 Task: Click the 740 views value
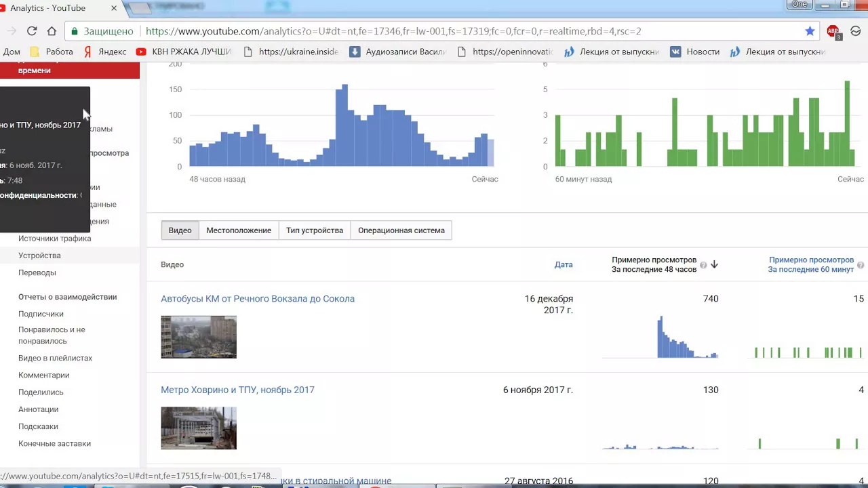coord(711,299)
